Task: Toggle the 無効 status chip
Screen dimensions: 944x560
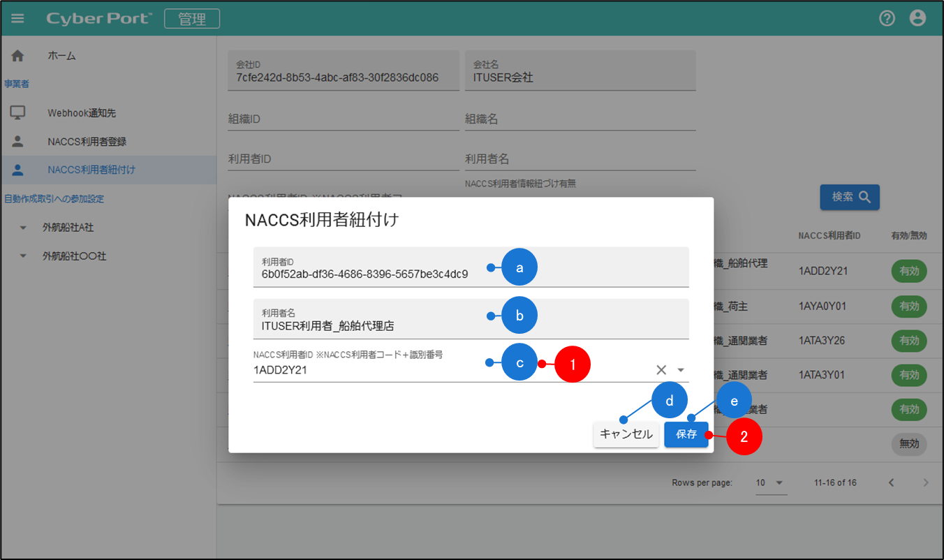Action: pos(908,443)
